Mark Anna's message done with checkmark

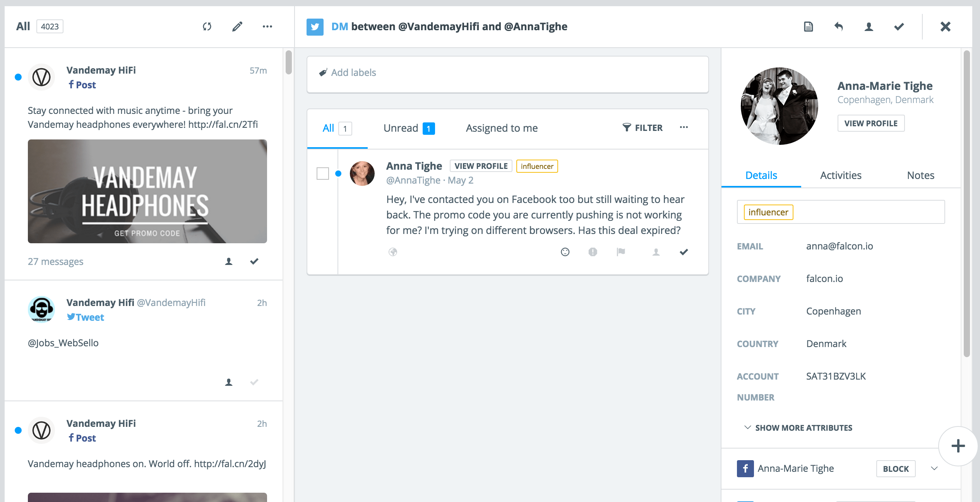pos(684,252)
